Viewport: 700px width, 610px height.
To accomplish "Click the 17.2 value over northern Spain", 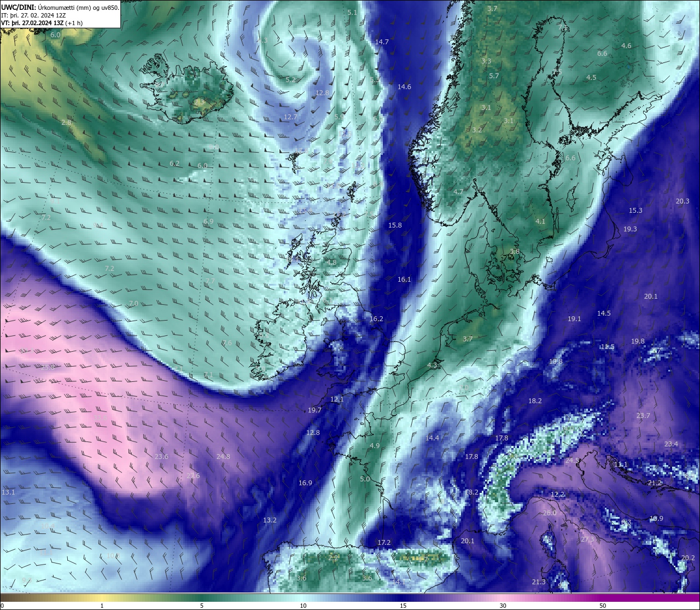I will (x=384, y=543).
